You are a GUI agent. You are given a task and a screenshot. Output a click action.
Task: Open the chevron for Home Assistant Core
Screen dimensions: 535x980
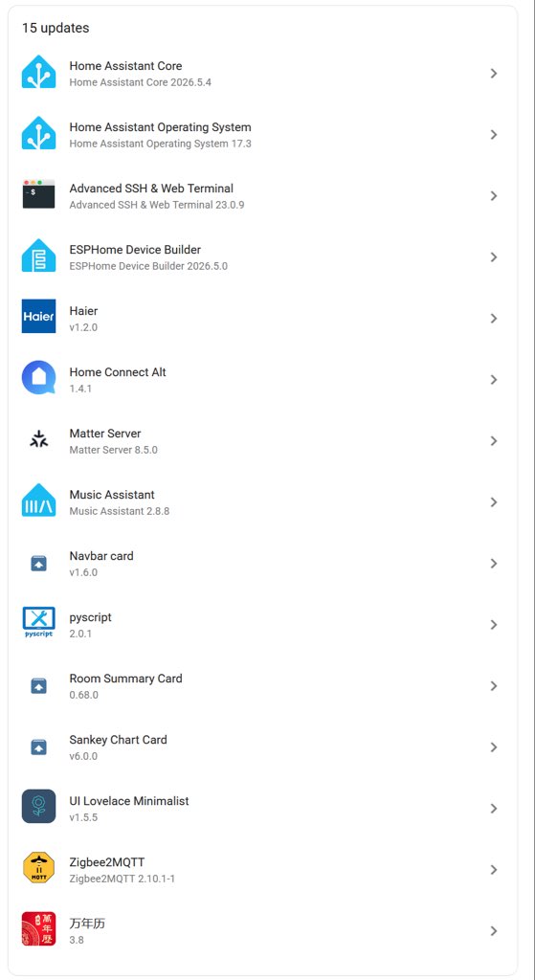pyautogui.click(x=494, y=73)
